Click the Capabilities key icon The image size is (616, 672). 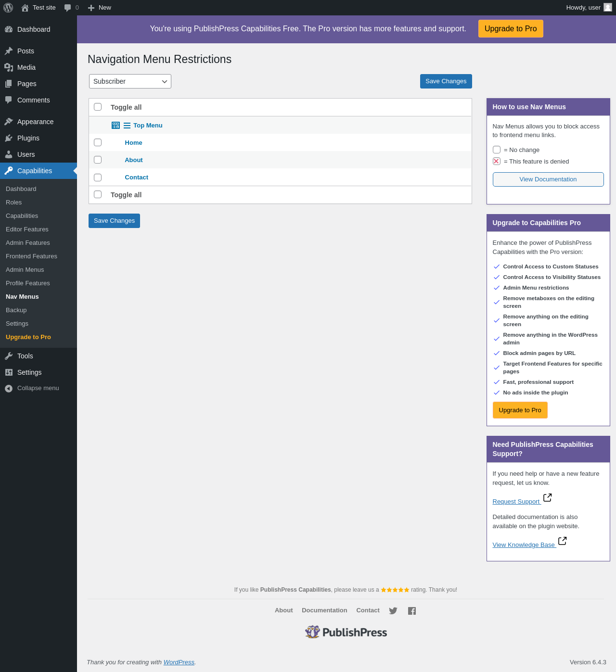[x=9, y=171]
